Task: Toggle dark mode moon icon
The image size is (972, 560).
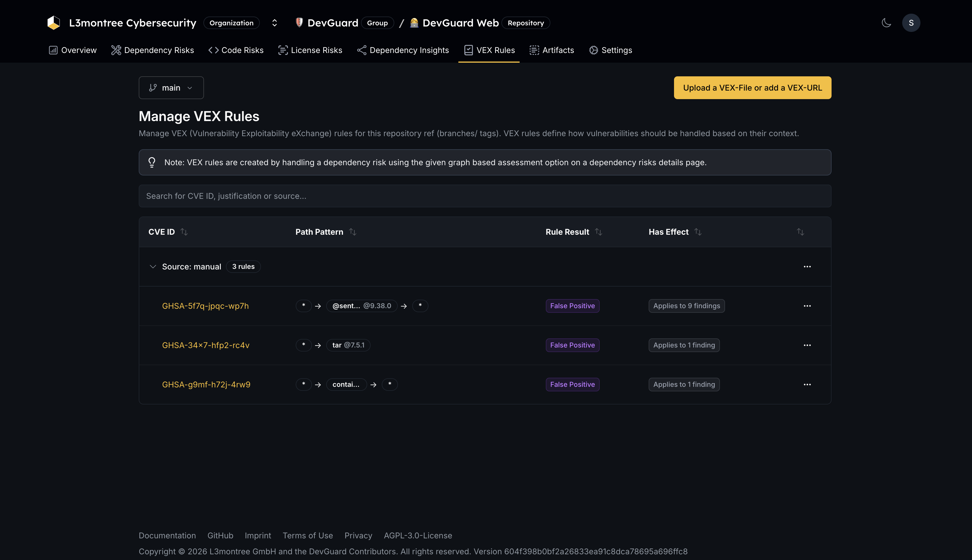Action: point(886,23)
